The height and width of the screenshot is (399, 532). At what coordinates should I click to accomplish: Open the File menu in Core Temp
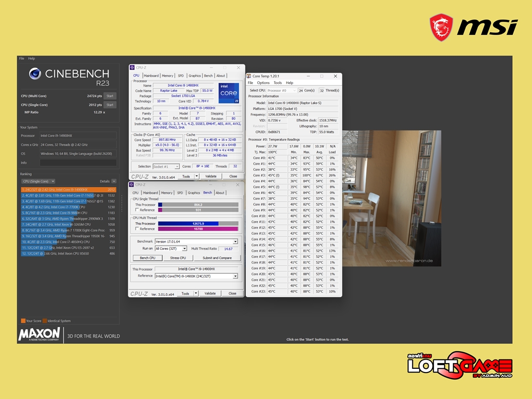(250, 83)
